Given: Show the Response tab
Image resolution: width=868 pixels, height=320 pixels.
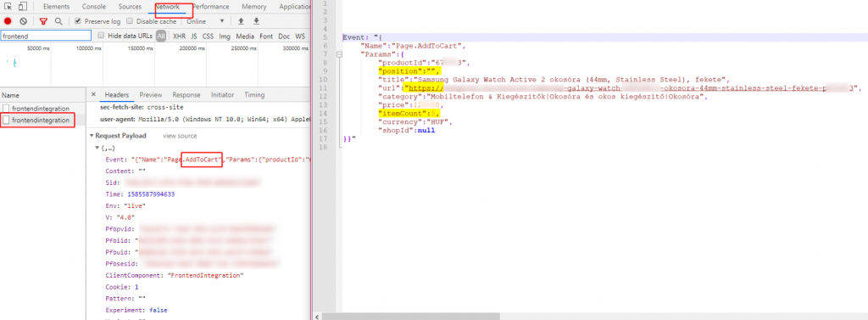Looking at the screenshot, I should point(186,95).
